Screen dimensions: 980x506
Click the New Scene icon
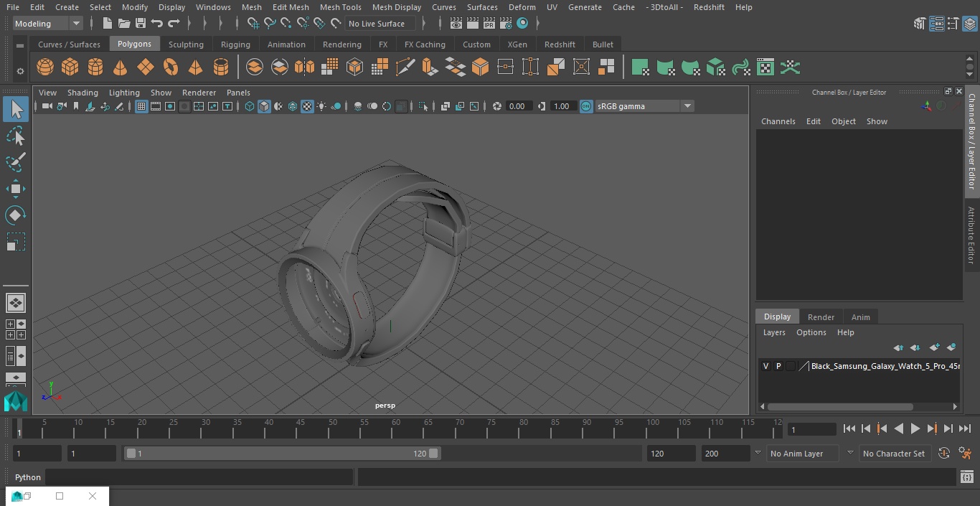107,24
